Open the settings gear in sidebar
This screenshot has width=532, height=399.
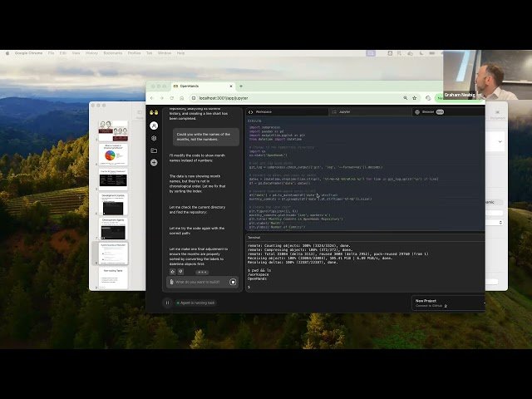point(154,138)
